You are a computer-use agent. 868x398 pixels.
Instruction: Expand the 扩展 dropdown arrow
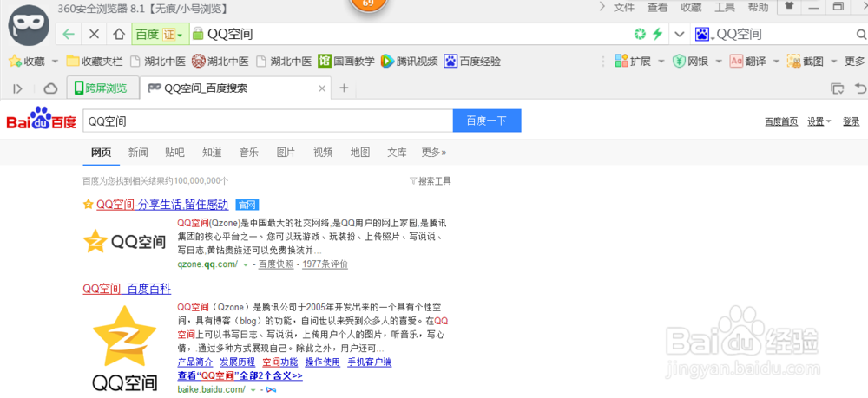point(661,61)
